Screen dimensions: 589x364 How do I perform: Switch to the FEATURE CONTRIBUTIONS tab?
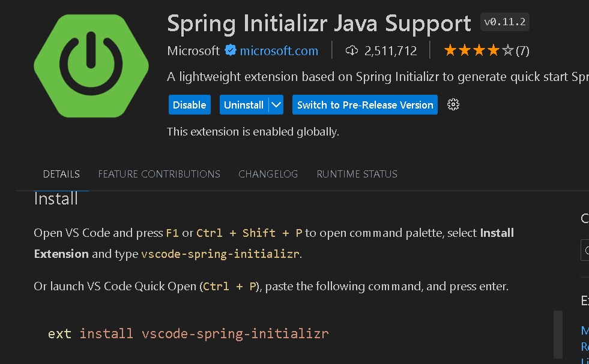coord(159,174)
